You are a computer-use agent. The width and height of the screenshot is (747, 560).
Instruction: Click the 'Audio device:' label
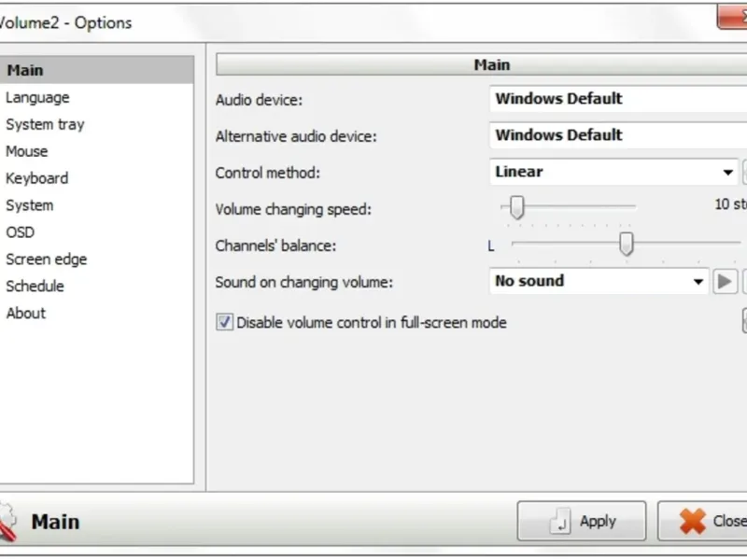click(x=259, y=101)
